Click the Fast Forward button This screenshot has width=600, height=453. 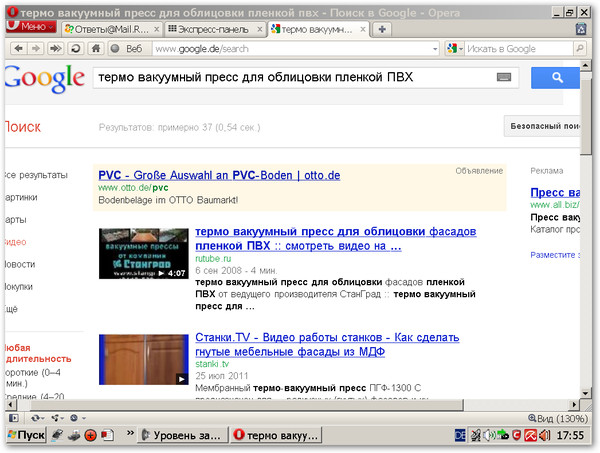click(x=55, y=49)
